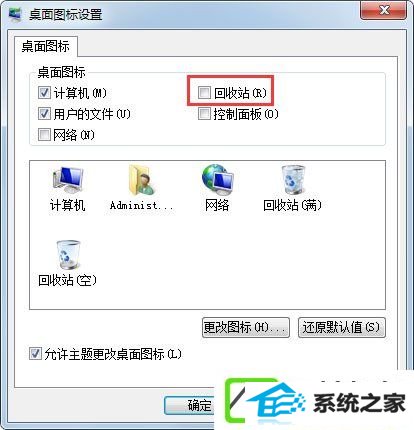414x430 pixels.
Task: Enable the 控制面板(O) checkbox
Action: (204, 114)
